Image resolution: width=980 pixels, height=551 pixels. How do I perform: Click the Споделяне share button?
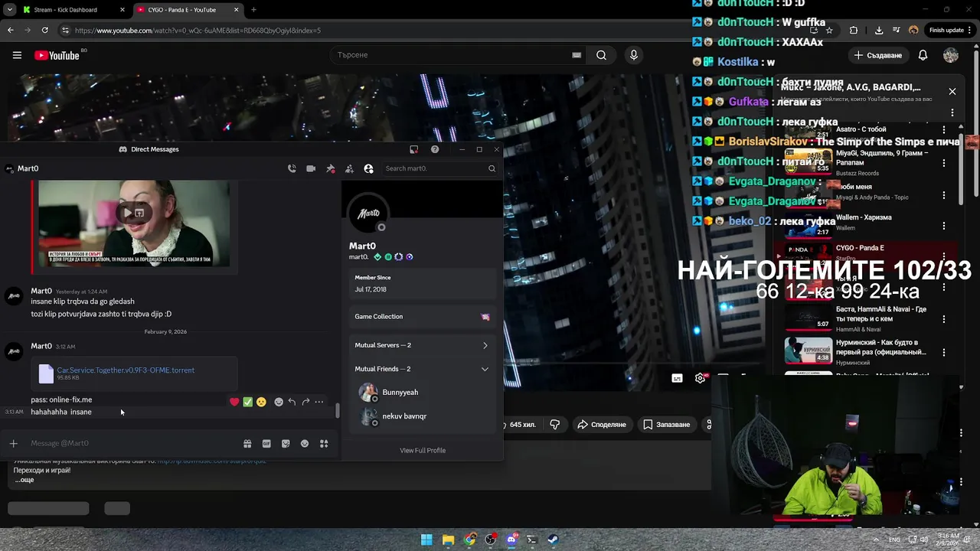602,425
